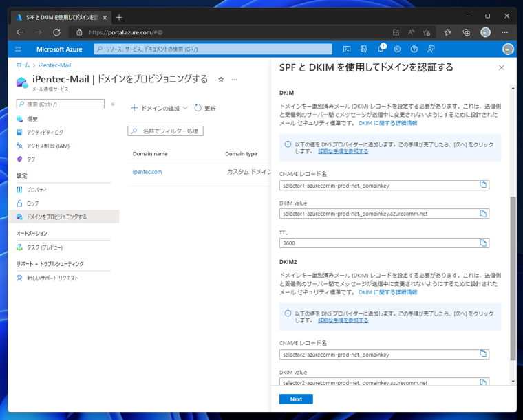Copy the selector1 CNAME record name

483,184
